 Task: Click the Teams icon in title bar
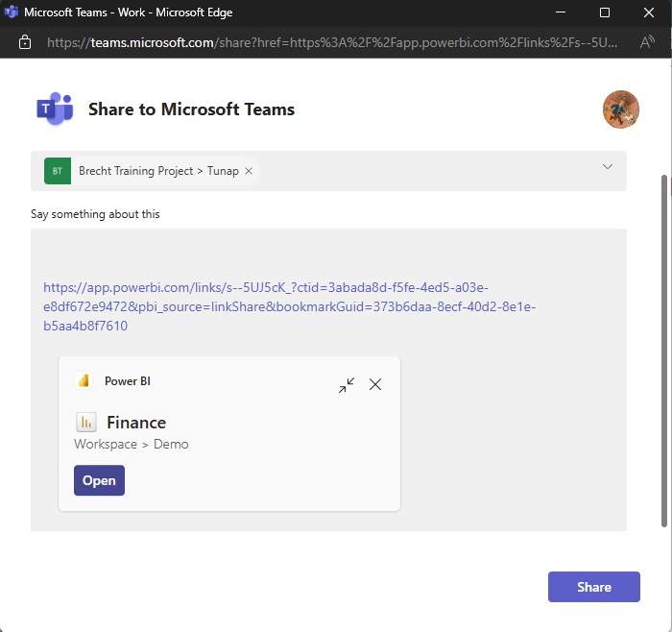click(12, 12)
